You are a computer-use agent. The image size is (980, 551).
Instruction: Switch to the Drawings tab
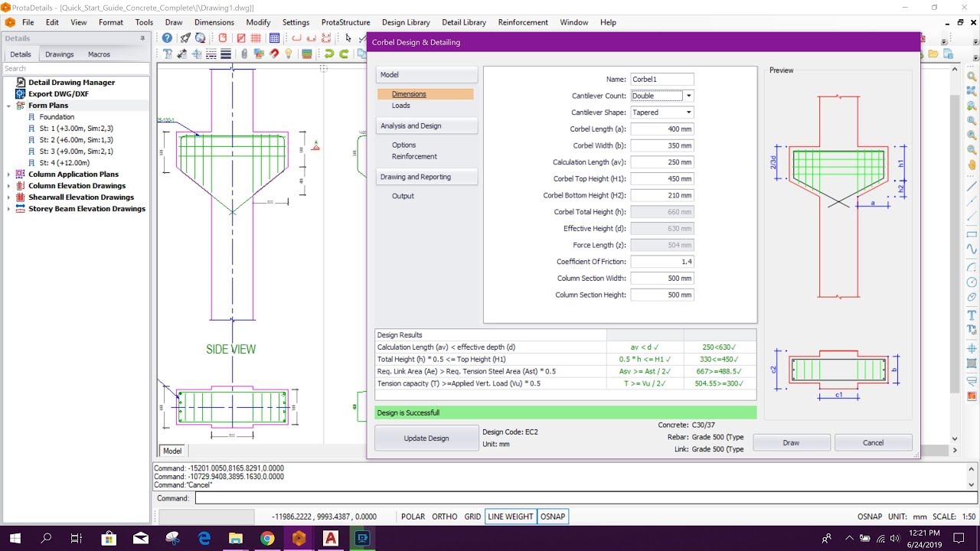pyautogui.click(x=59, y=54)
